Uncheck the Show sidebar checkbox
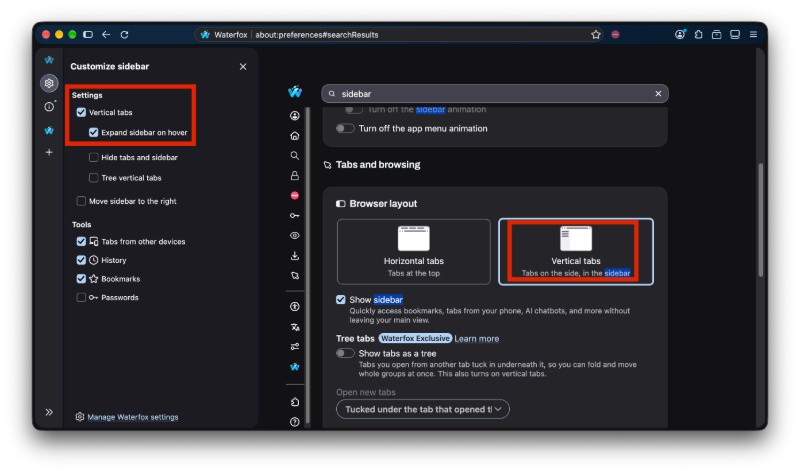Screen dimensions: 800x473 [340, 300]
